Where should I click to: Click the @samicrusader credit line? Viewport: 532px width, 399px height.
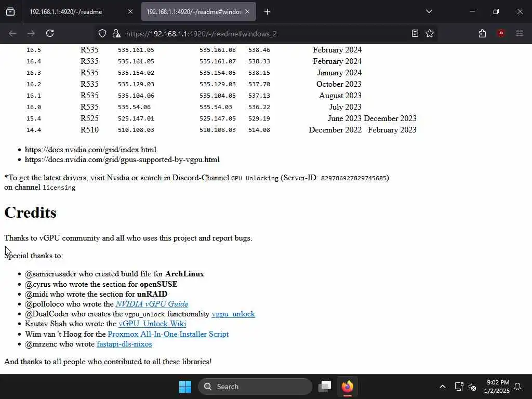114,274
